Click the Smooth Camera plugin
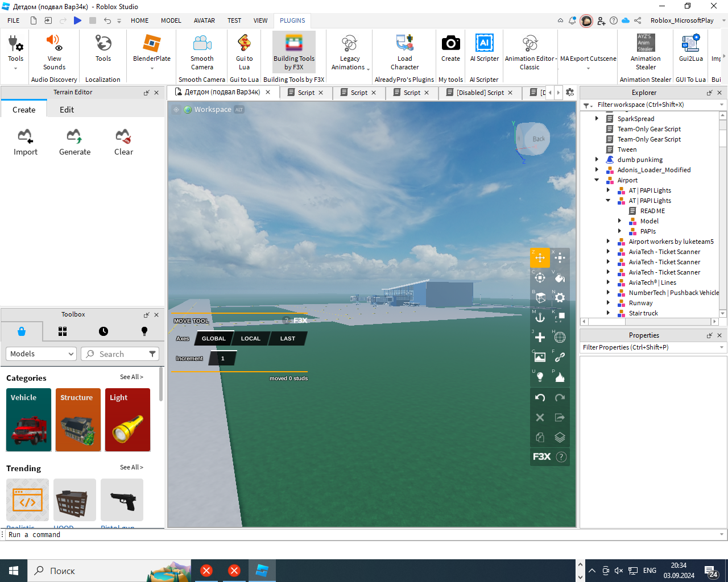Viewport: 728px width, 582px height. coord(202,52)
